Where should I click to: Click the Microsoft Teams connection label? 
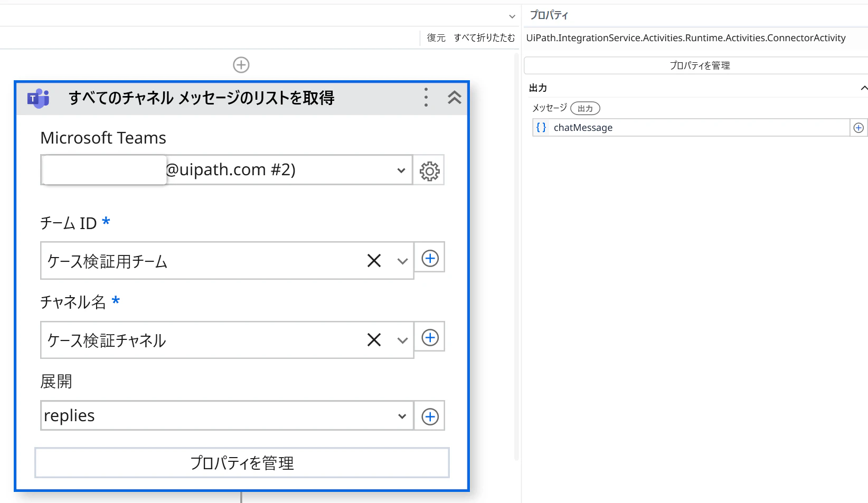coord(103,138)
